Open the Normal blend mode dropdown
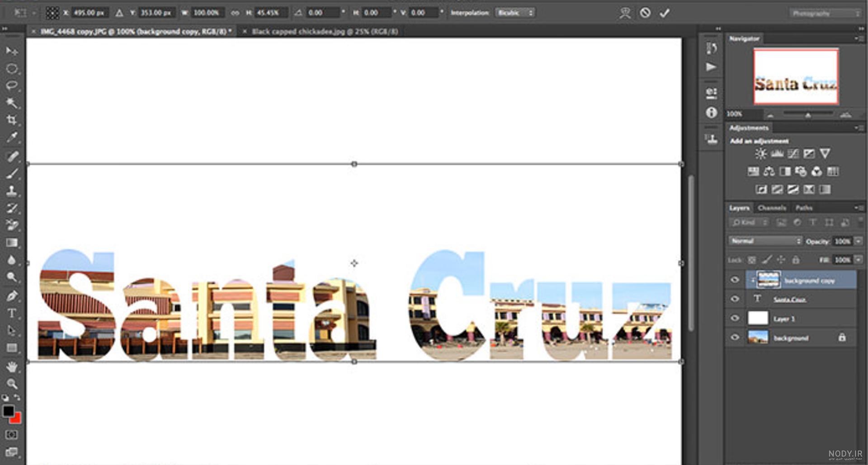Viewport: 868px width, 465px height. point(765,241)
